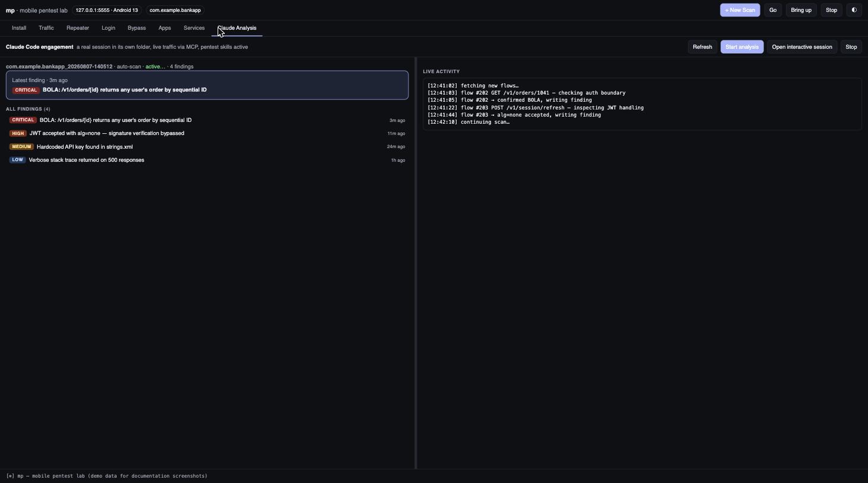
Task: Click Start analysis button
Action: [x=742, y=47]
